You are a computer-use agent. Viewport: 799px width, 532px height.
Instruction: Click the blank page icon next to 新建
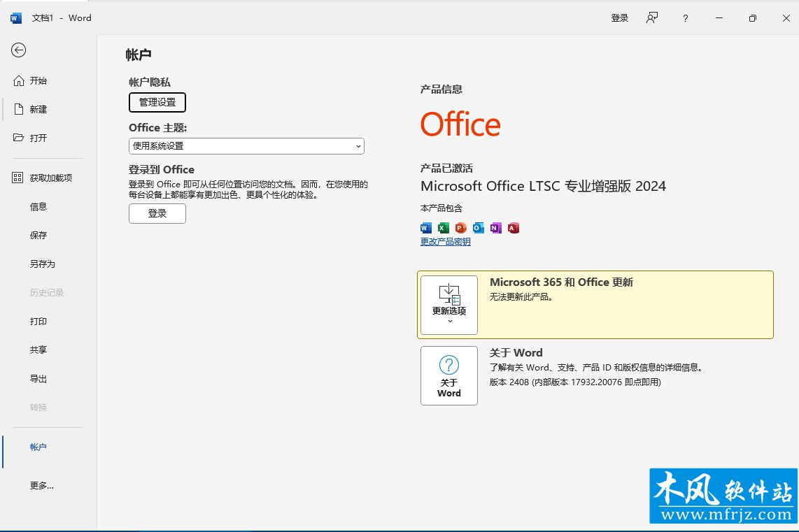click(x=19, y=110)
